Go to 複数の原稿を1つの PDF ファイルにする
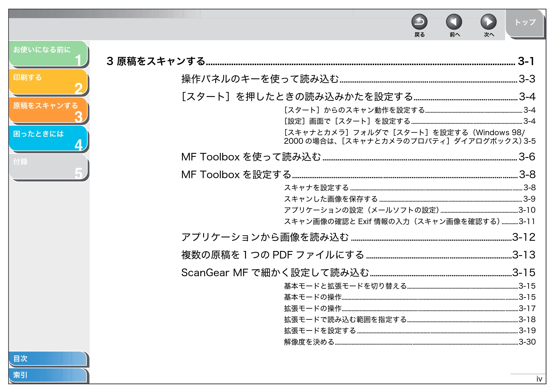 coord(358,255)
